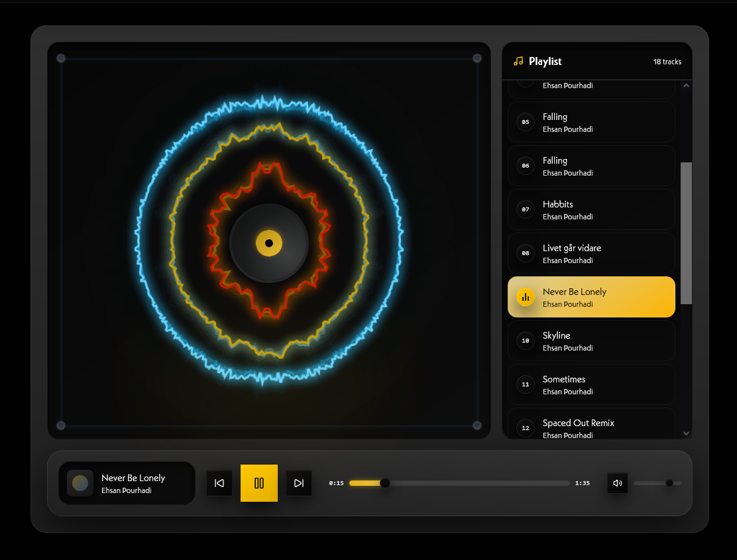
Task: Play Livet går vidare from the playlist
Action: pyautogui.click(x=591, y=253)
